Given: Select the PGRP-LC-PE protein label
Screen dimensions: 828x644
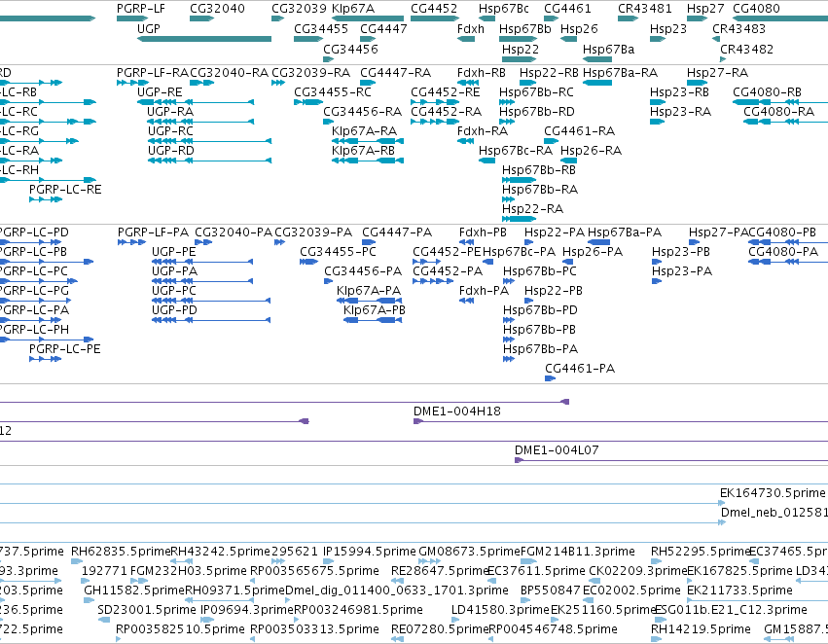Looking at the screenshot, I should pos(65,349).
